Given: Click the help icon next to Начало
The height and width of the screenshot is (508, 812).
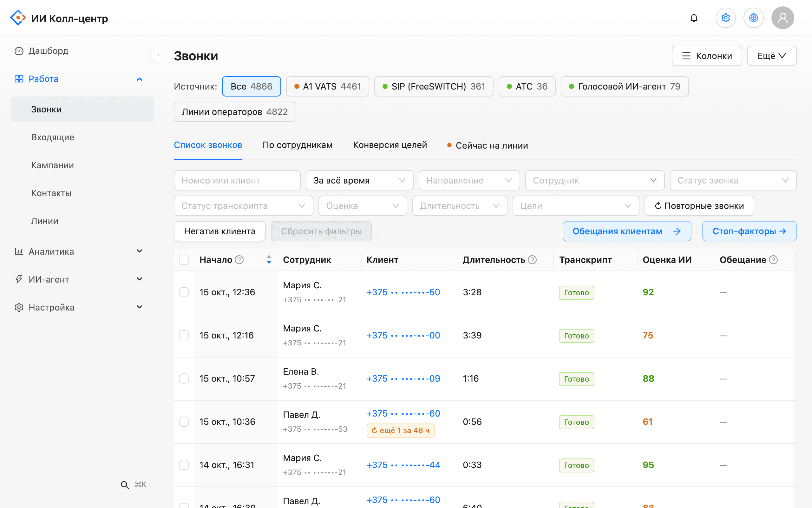Looking at the screenshot, I should (239, 260).
